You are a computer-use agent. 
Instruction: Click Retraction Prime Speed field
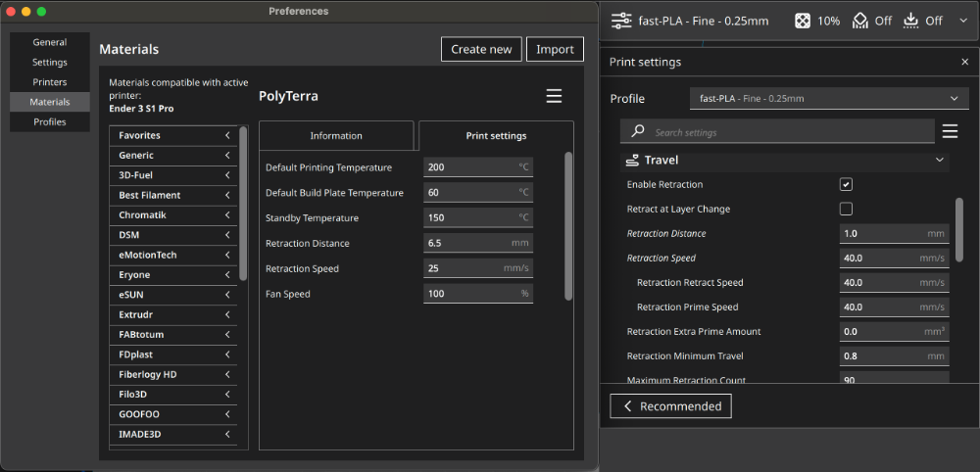(x=895, y=307)
